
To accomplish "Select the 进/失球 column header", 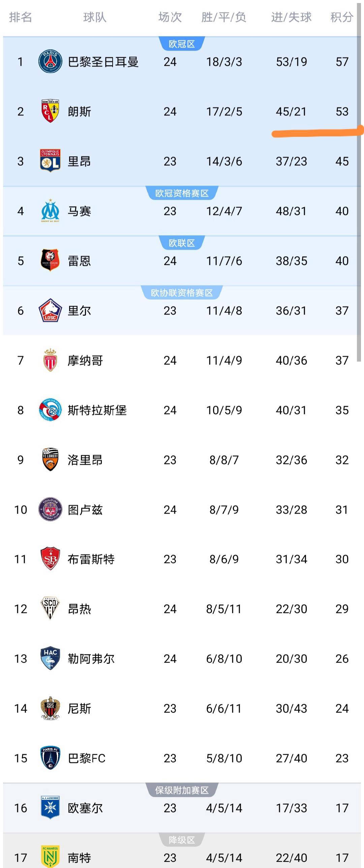I will [x=291, y=17].
